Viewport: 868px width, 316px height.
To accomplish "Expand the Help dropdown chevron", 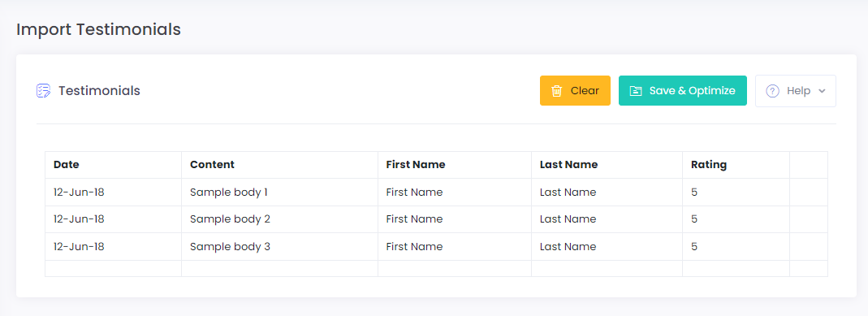I will (822, 91).
